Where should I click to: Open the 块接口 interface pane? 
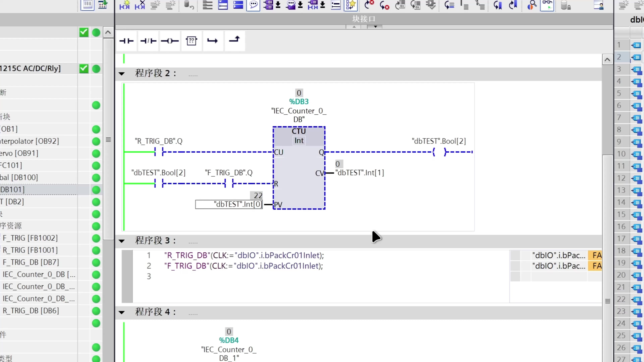(363, 19)
